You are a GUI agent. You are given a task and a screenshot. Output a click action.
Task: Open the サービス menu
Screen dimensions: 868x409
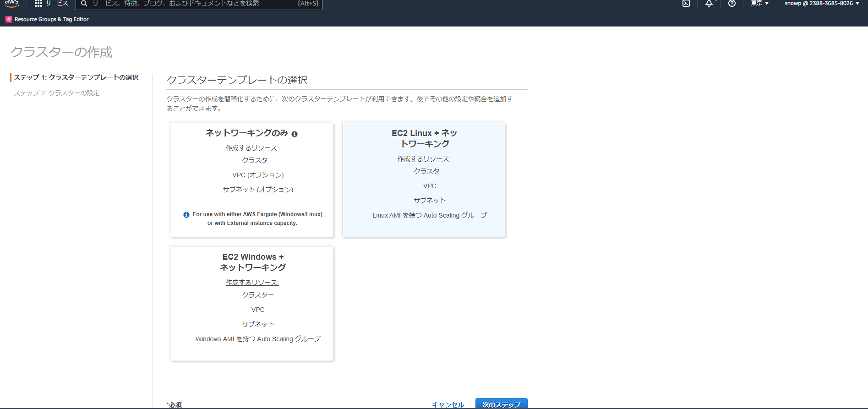pos(51,3)
